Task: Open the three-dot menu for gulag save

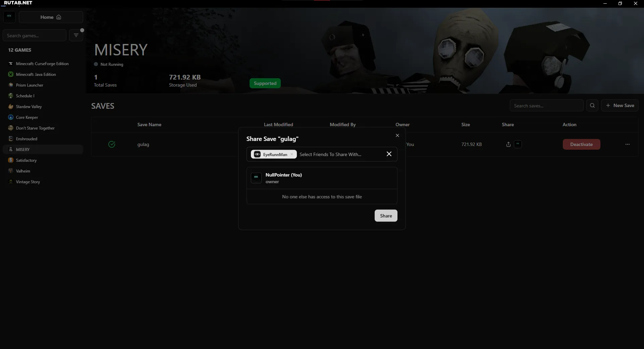Action: pos(627,144)
